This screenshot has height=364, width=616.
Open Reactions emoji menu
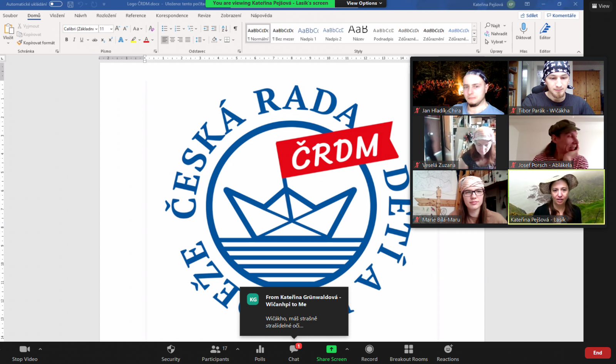(448, 353)
